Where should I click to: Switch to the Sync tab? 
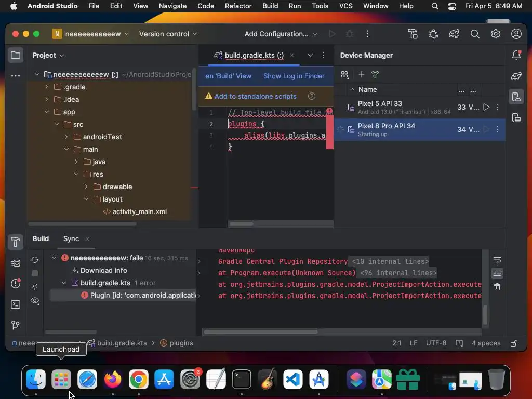pyautogui.click(x=71, y=239)
